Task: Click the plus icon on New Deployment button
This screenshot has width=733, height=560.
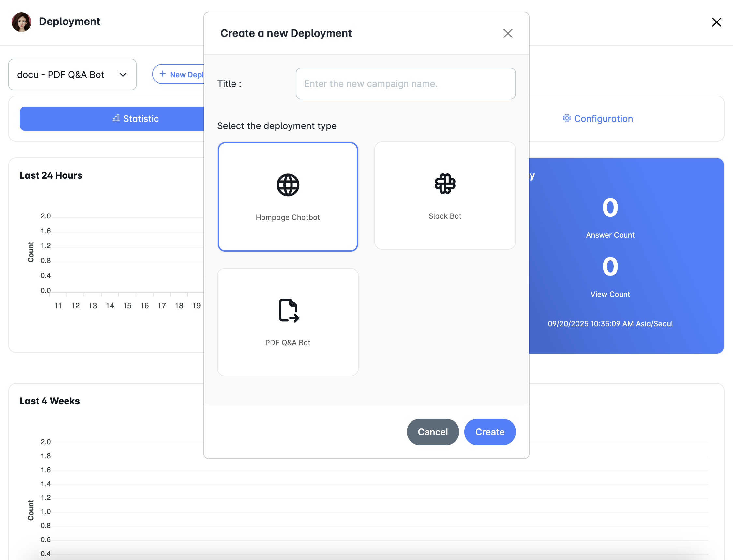Action: coord(163,74)
